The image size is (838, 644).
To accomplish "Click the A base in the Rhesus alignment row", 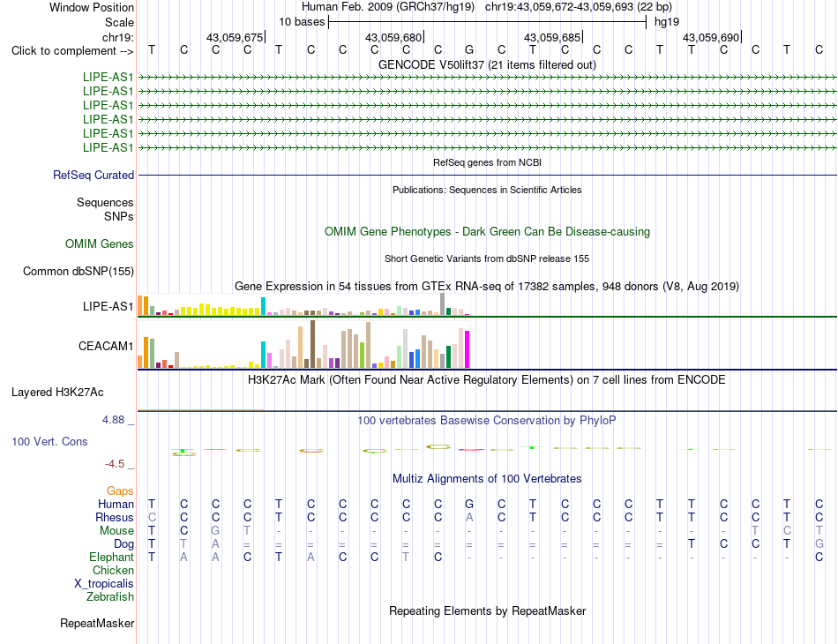I will [x=469, y=517].
